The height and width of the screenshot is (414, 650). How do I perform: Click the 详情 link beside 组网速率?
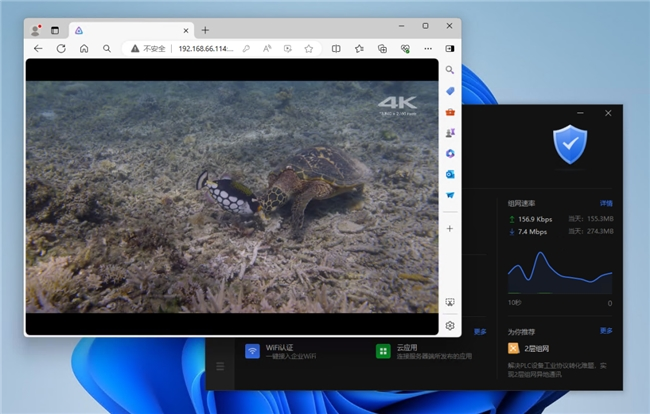(x=606, y=203)
